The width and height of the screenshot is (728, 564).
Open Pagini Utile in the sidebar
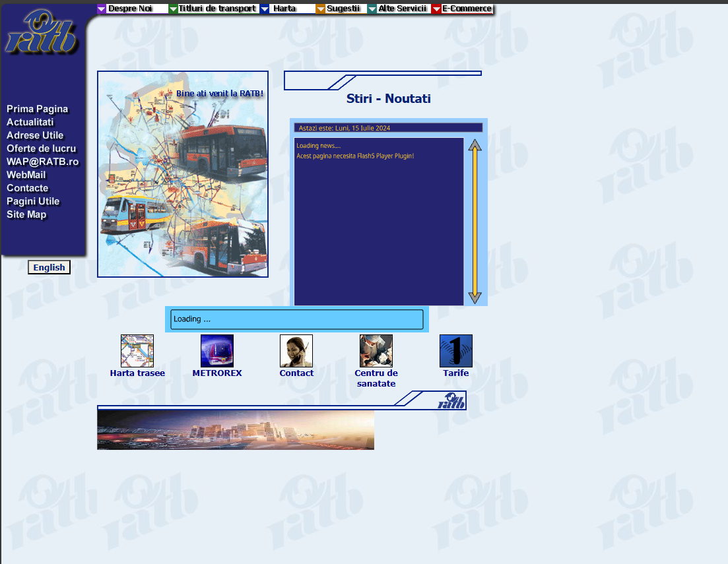33,201
